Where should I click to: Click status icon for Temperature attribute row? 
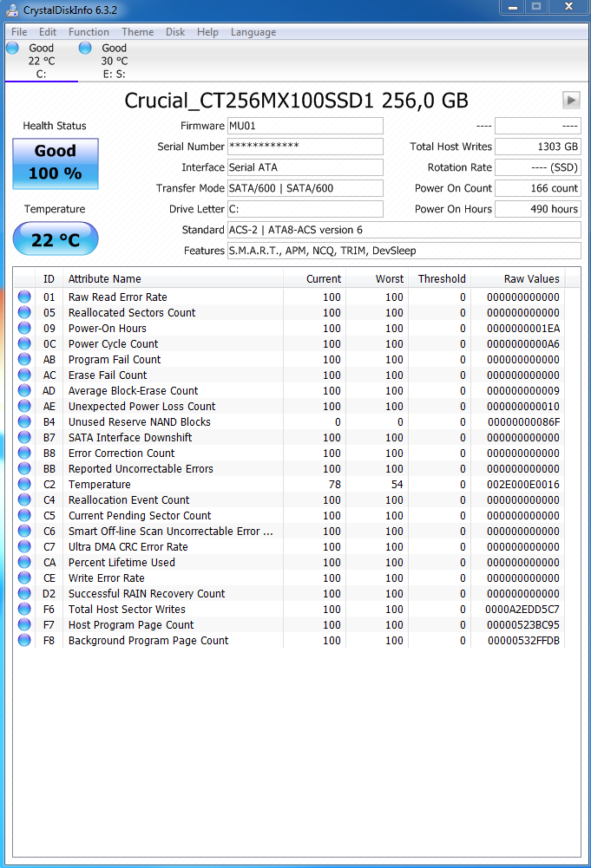(24, 484)
